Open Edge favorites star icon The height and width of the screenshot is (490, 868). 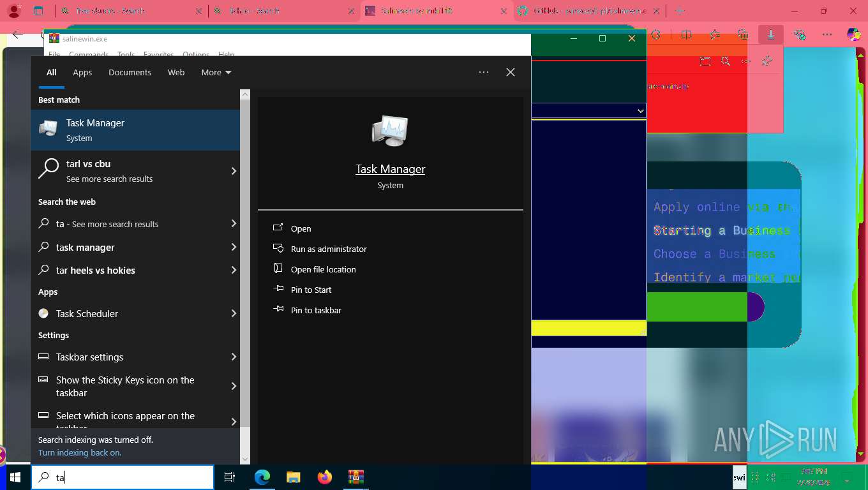(x=714, y=34)
